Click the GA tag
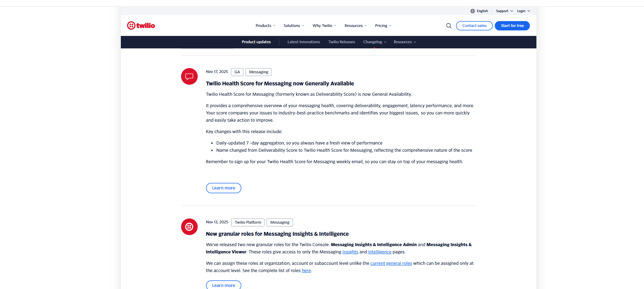The image size is (644, 289). (x=237, y=72)
